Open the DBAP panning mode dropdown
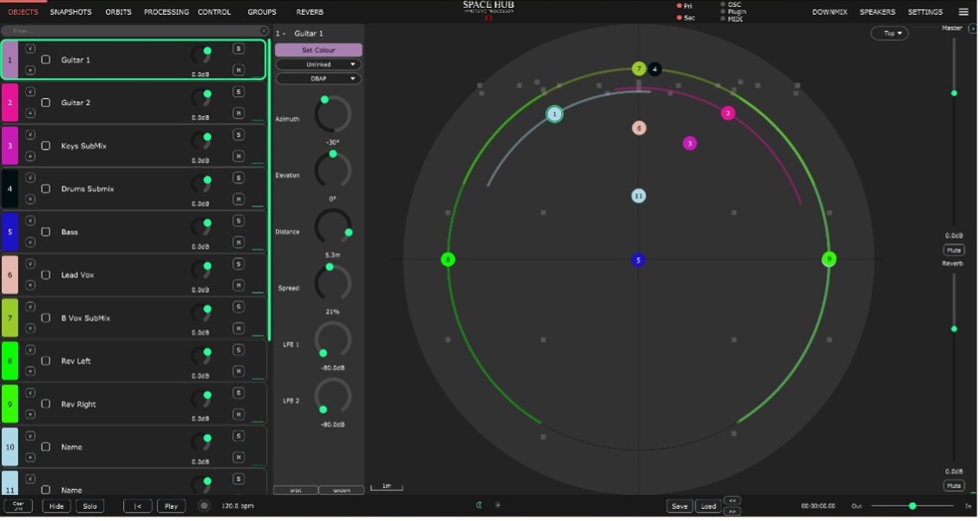980x521 pixels. (x=318, y=78)
